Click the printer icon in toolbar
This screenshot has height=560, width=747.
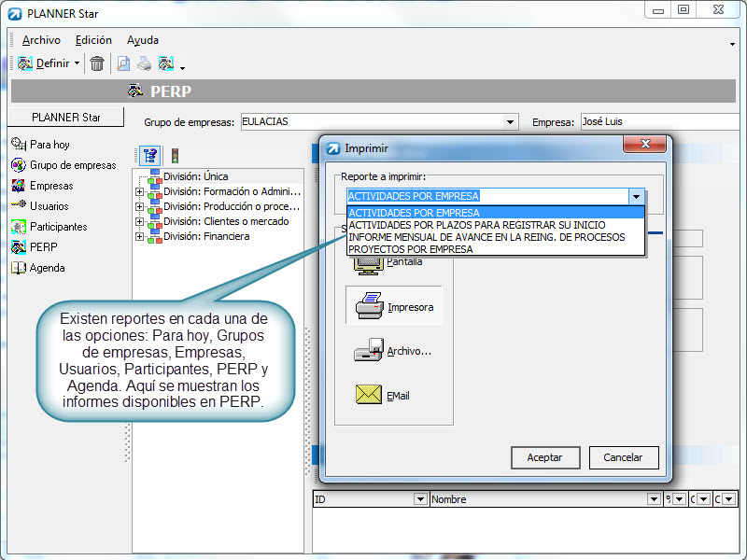pyautogui.click(x=145, y=63)
